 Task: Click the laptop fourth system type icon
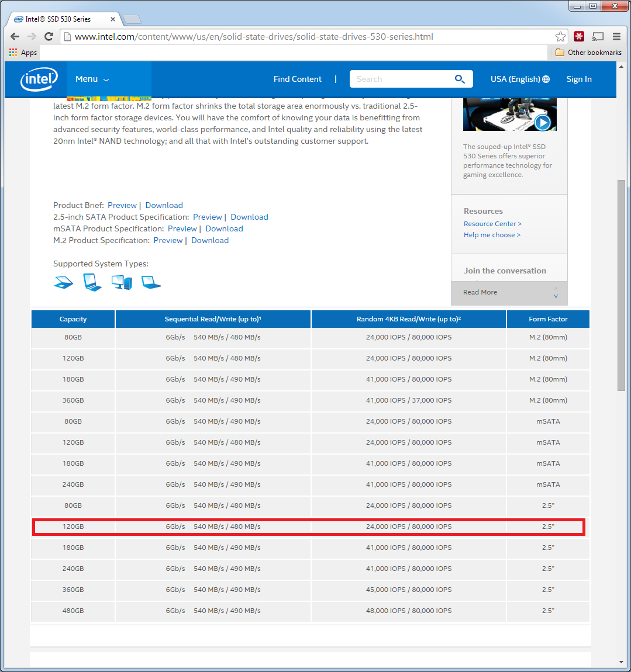151,282
